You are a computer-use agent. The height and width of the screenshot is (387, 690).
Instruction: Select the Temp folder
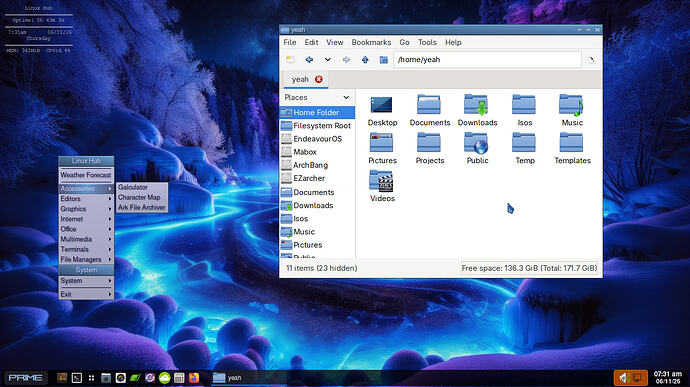[x=524, y=148]
